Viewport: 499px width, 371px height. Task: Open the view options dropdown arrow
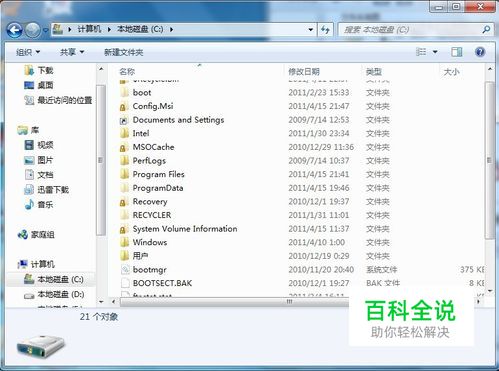pos(435,52)
